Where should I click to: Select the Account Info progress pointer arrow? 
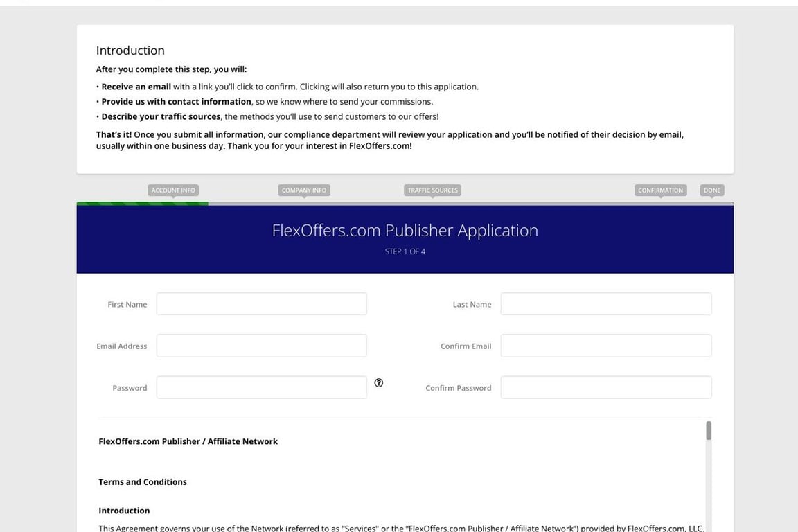tap(172, 197)
